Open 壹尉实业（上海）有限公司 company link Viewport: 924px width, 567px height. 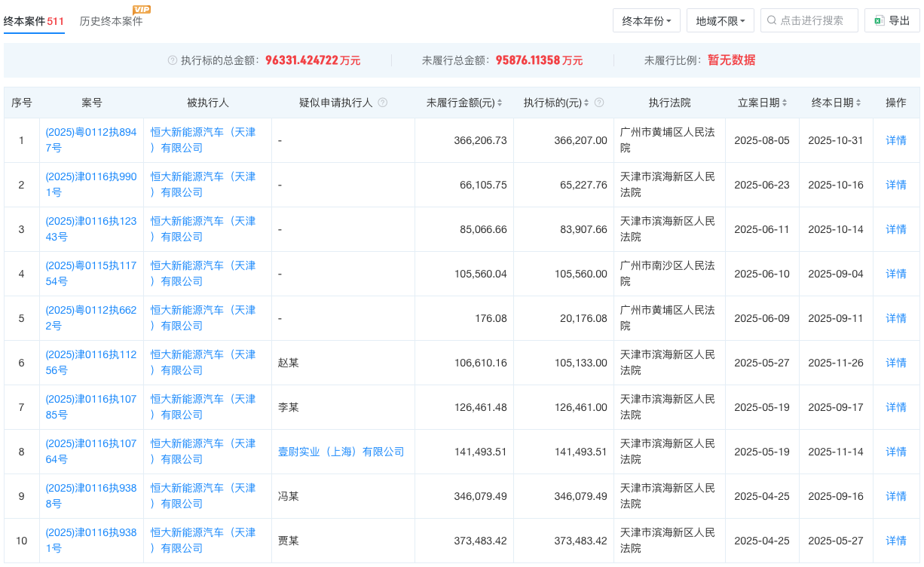(x=341, y=452)
